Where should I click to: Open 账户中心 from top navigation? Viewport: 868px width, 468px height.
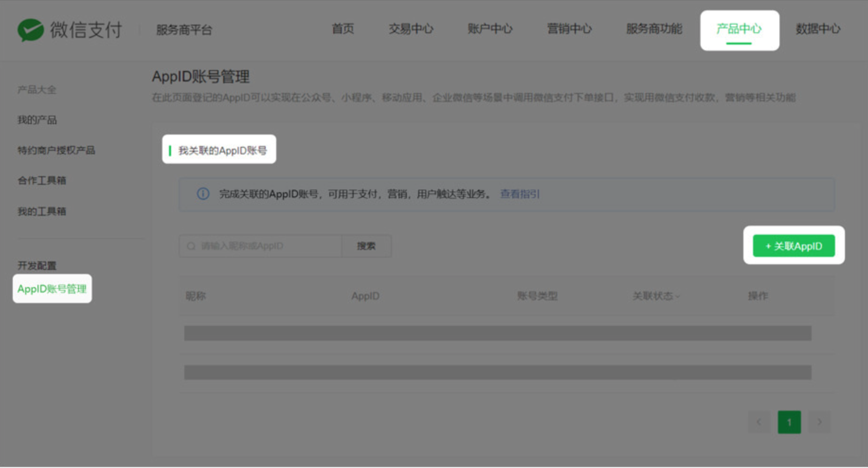point(489,29)
